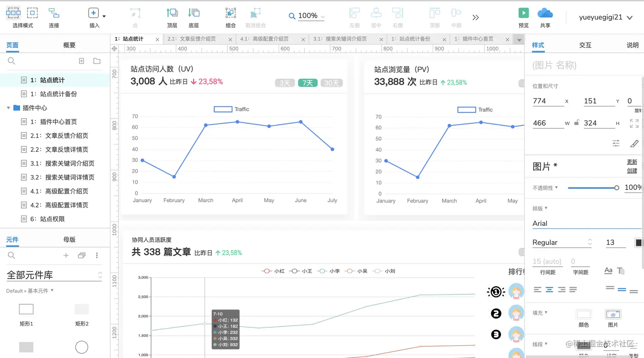
Task: Close the 1：站点统计 canvas tab
Action: (x=157, y=40)
